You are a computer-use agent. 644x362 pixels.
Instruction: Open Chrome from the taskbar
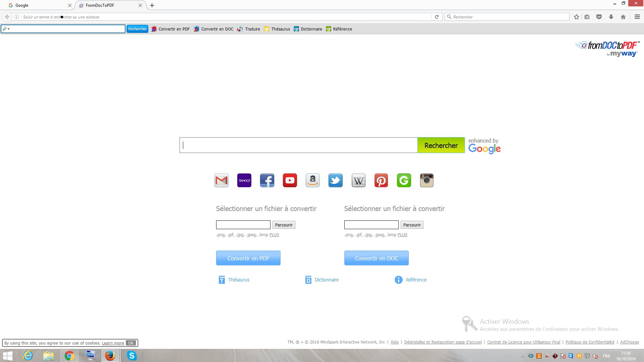[69, 356]
